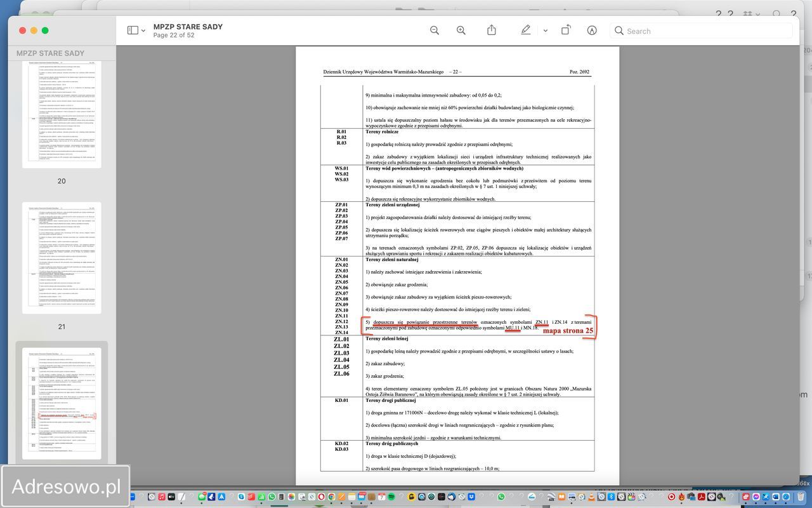Viewport: 812px width, 508px height.
Task: Click the 'Tereny rolnicze' heading
Action: point(382,132)
